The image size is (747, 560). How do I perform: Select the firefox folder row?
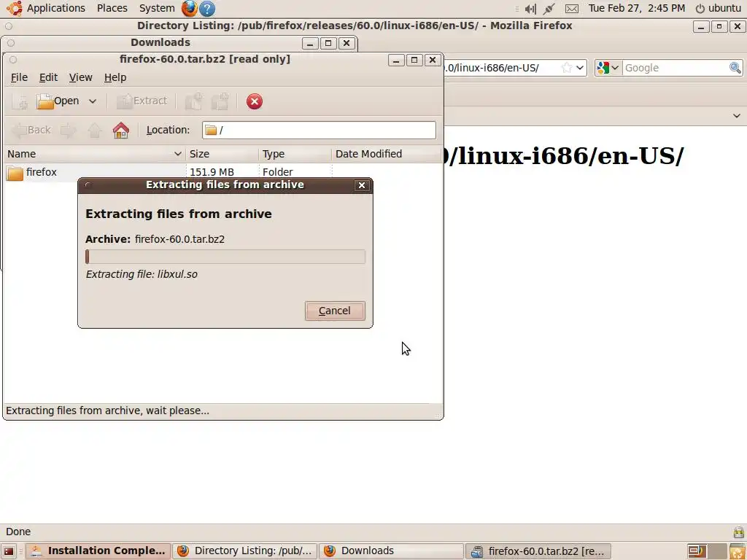click(223, 172)
